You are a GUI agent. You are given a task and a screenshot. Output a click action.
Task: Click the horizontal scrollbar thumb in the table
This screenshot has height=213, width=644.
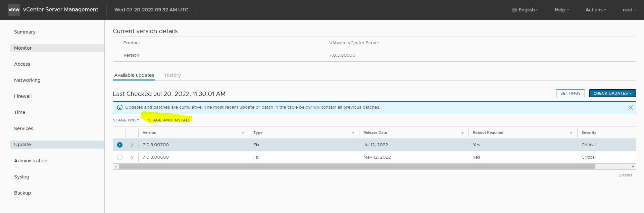pyautogui.click(x=357, y=167)
